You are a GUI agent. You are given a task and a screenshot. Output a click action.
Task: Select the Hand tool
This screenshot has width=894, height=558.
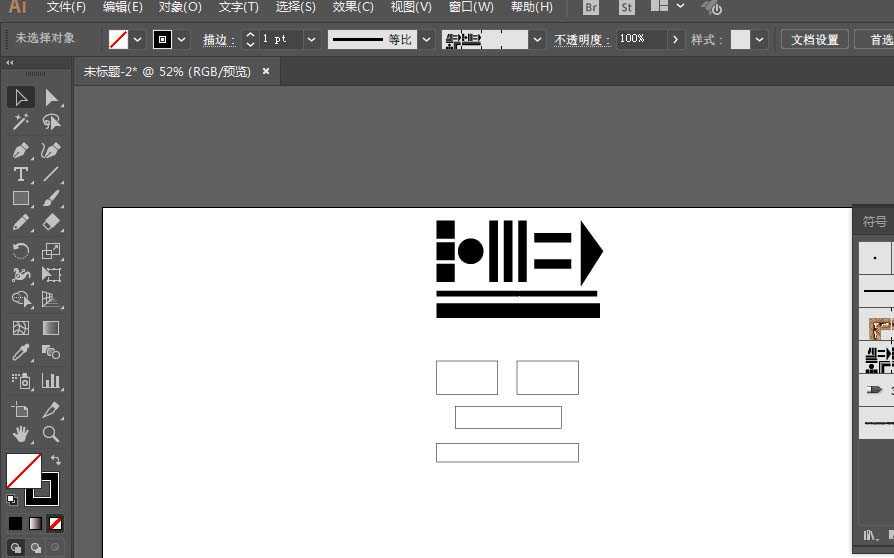[21, 434]
